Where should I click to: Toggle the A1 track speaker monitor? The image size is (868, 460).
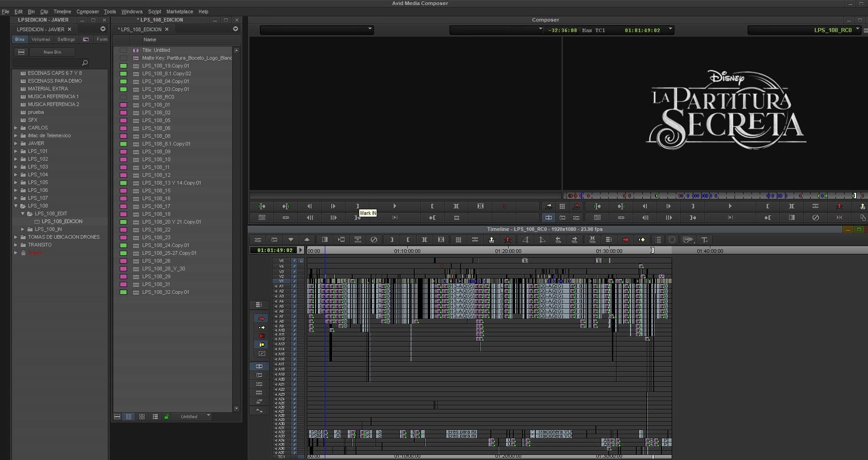point(276,286)
